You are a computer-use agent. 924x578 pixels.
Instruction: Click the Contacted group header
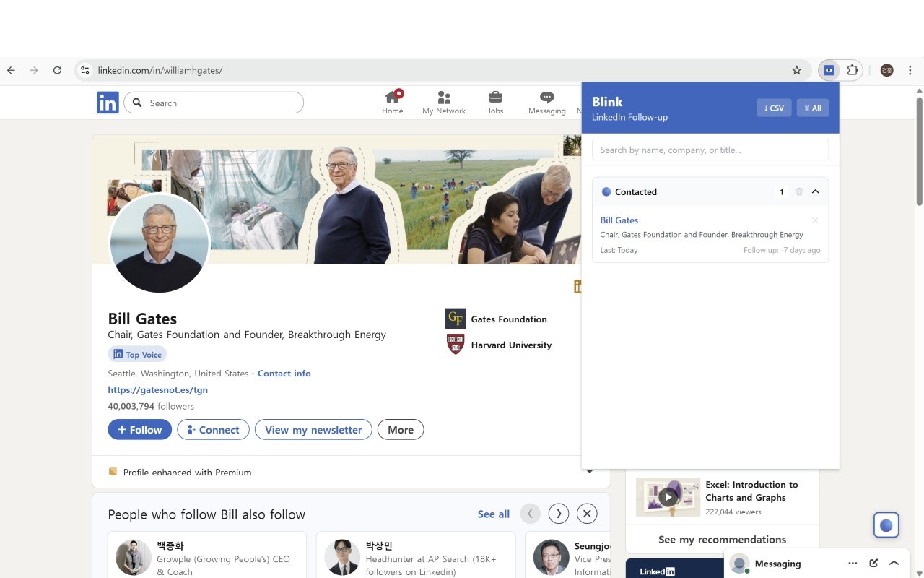[x=710, y=191]
